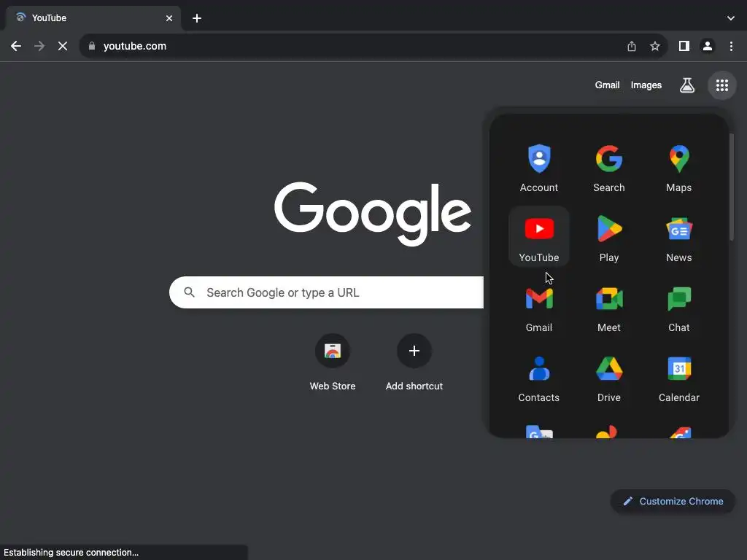
Task: Close the Google apps grid launcher
Action: 721,85
